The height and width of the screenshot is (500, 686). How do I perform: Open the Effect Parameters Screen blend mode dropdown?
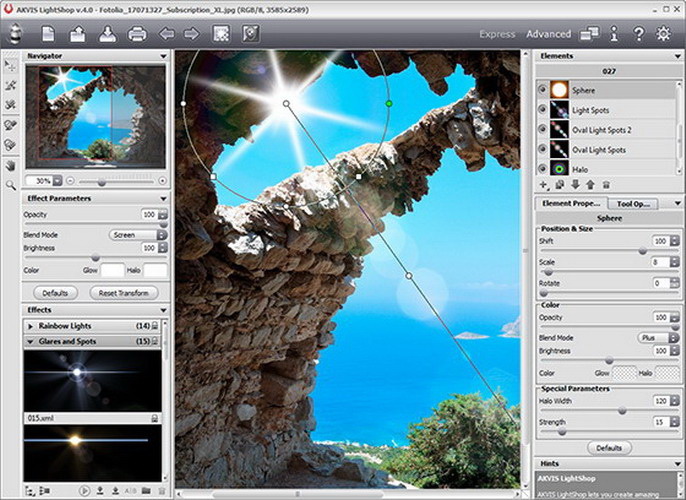pos(138,235)
